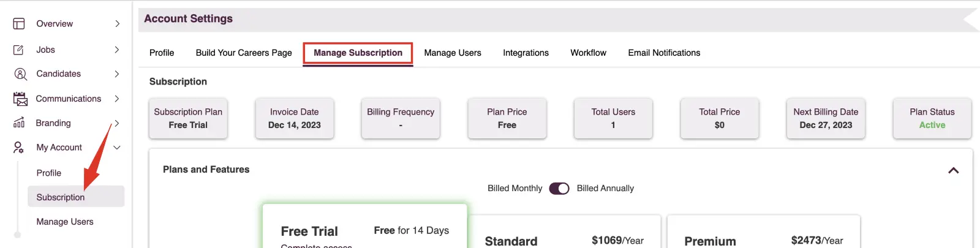
Task: Collapse the Plans and Features panel
Action: (953, 170)
